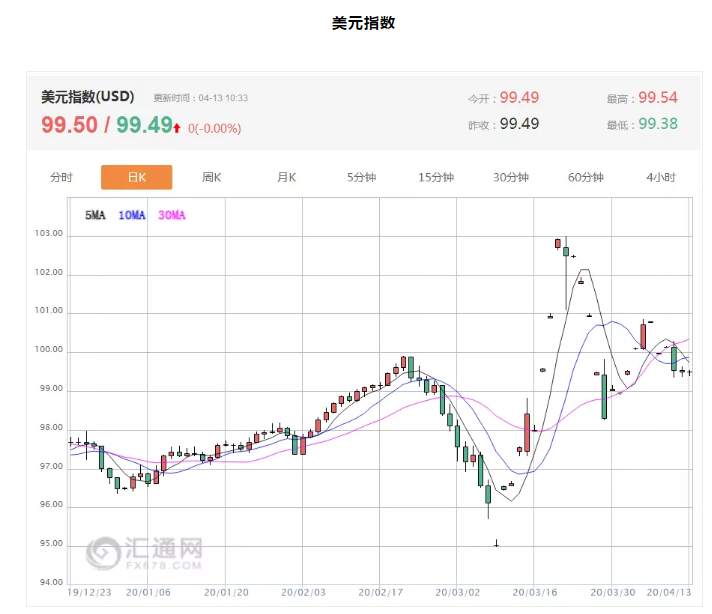Click the 30MA legend label
Image resolution: width=712 pixels, height=614 pixels.
point(172,215)
